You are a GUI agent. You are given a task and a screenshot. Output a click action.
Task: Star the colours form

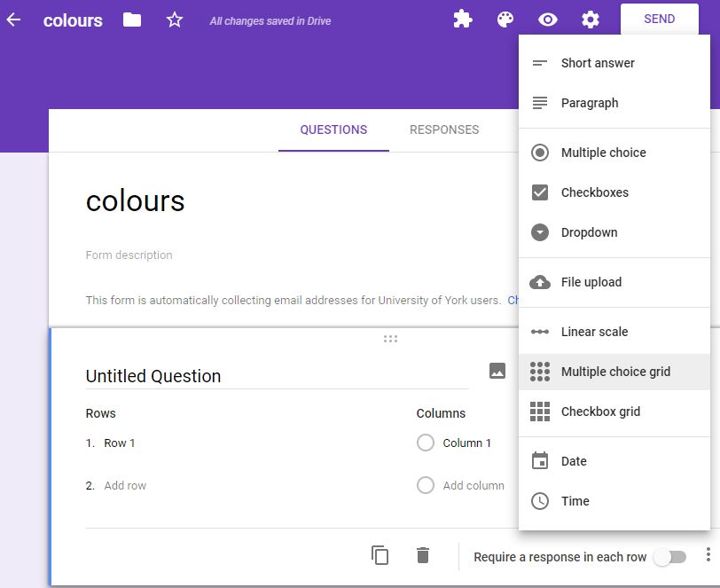coord(175,19)
